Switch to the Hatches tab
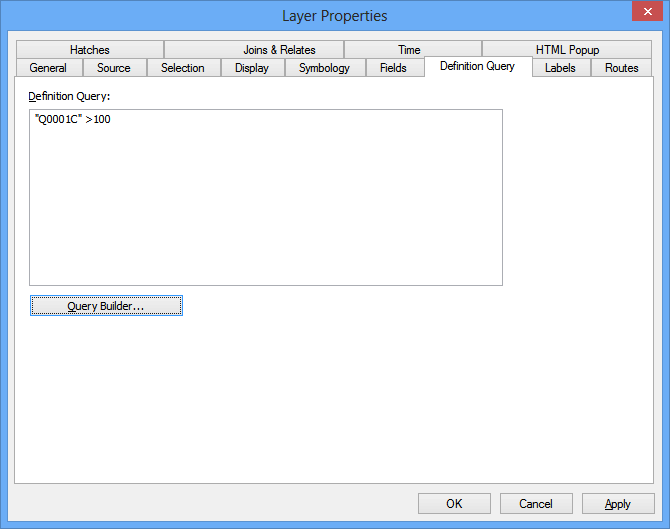 90,50
